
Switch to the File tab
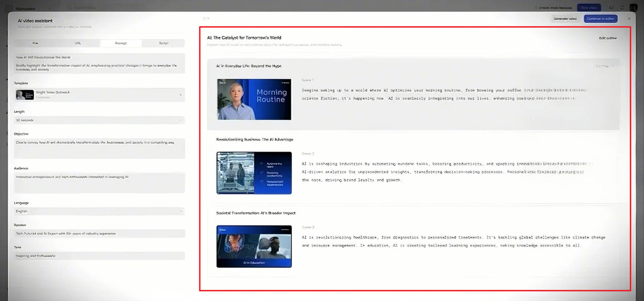click(35, 43)
